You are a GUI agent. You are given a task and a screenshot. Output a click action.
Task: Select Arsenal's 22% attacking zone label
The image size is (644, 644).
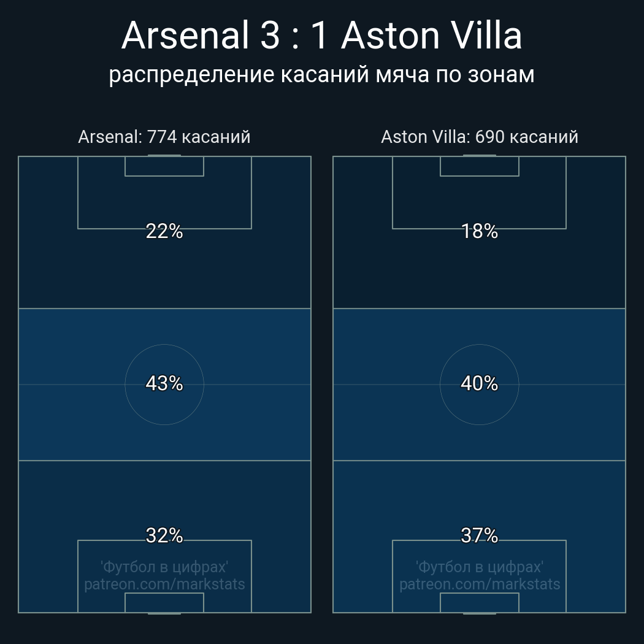tap(164, 231)
